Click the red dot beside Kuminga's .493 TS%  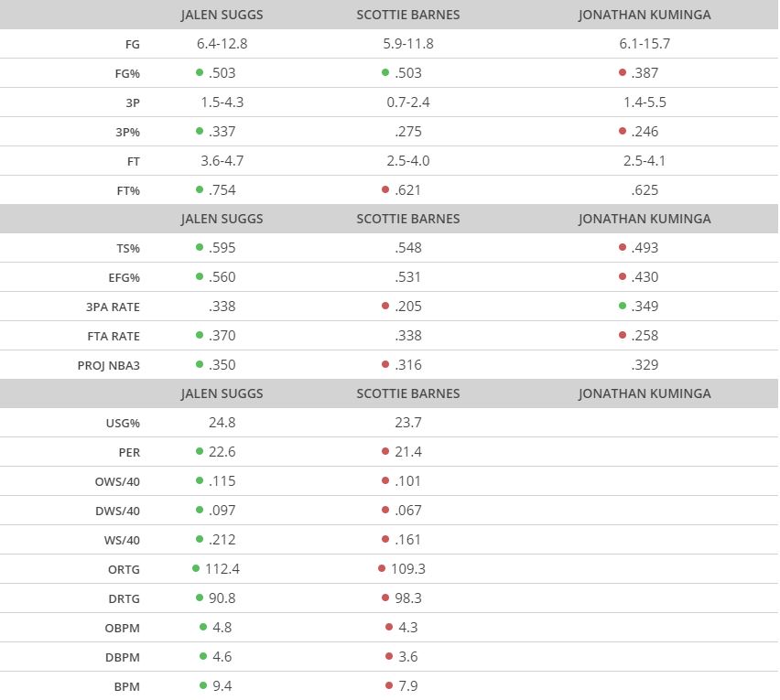tap(623, 248)
